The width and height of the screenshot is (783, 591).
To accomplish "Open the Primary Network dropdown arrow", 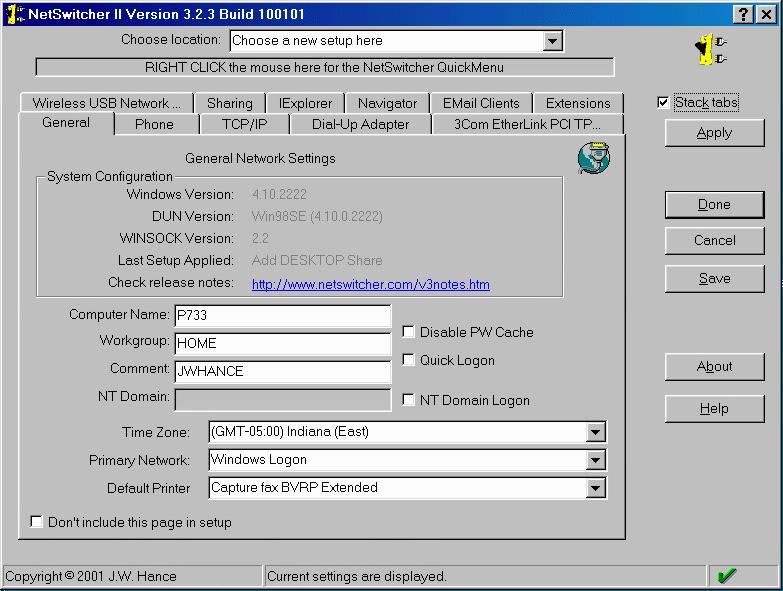I will pyautogui.click(x=595, y=460).
